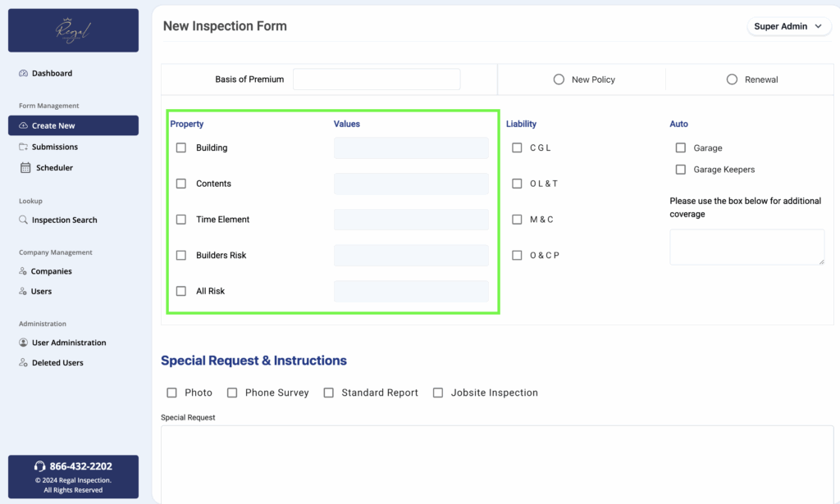Tick the Garage Keepers checkbox

[x=680, y=170]
